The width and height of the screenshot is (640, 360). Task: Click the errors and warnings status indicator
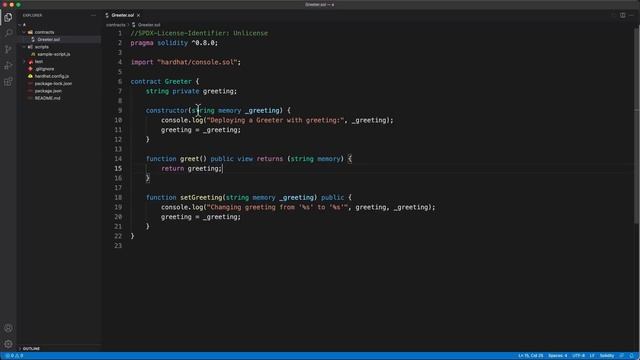point(14,356)
